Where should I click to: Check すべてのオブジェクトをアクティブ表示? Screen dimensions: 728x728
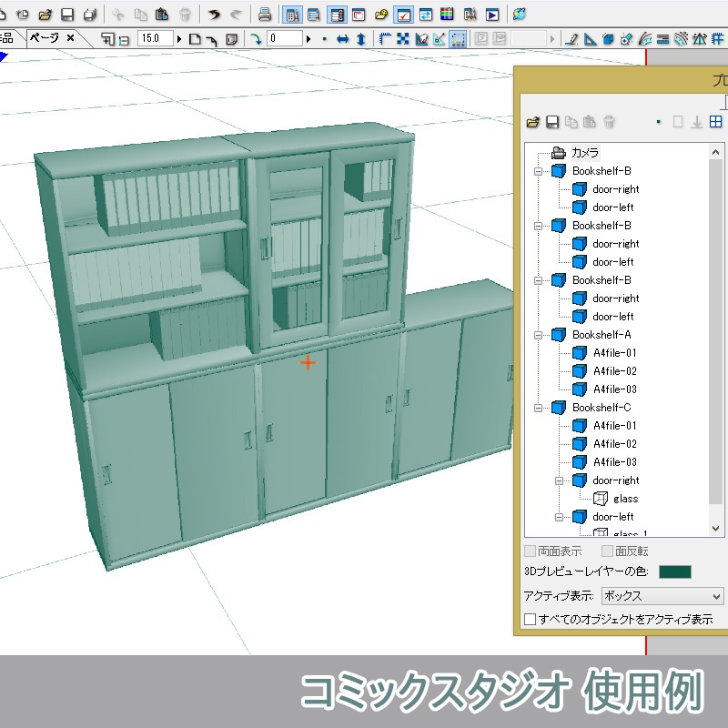coord(528,617)
